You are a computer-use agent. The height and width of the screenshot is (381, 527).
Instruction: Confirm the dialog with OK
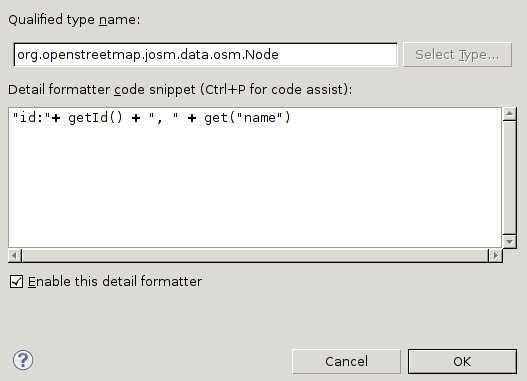pyautogui.click(x=462, y=362)
